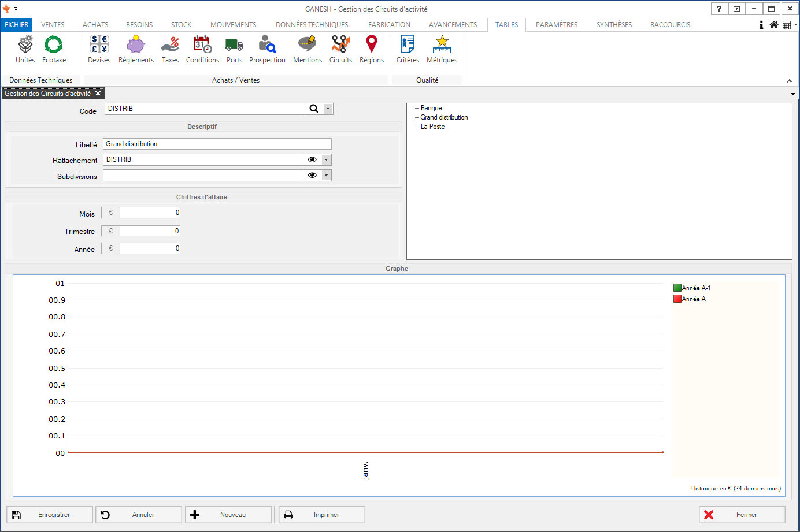Toggle the eye icon beside Subdivisions
Screen dimensions: 800x532
(312, 175)
